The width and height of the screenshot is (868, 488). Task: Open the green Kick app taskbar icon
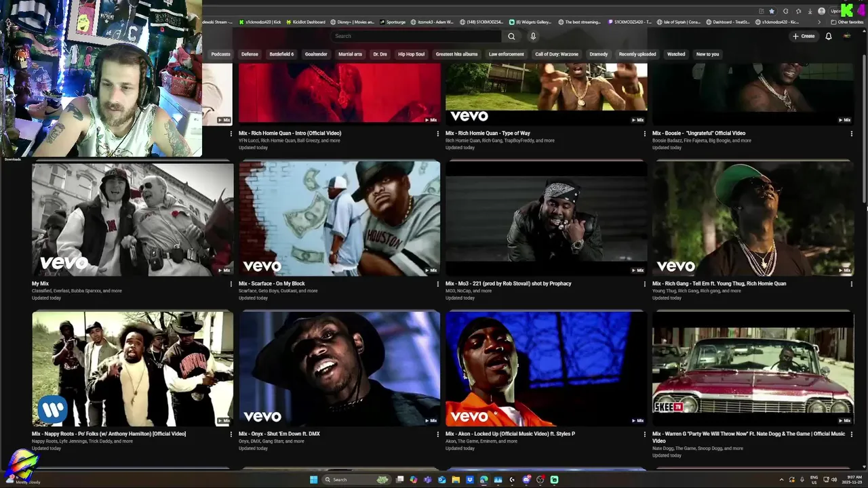coord(554,480)
